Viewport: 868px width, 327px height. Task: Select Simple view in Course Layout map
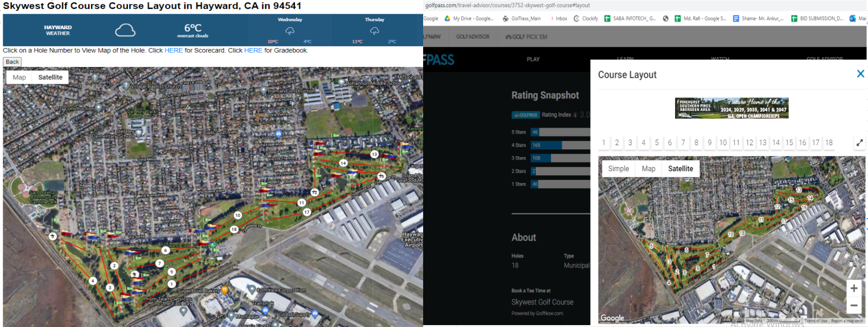(618, 169)
